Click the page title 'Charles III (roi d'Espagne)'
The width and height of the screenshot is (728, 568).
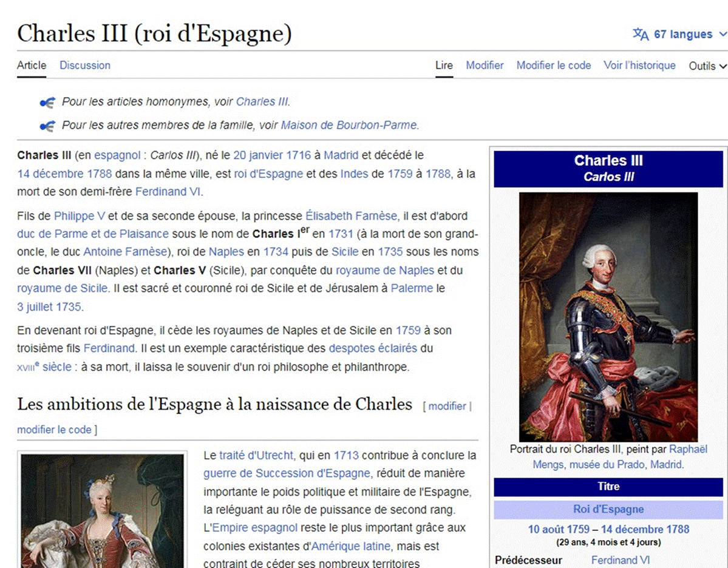point(155,33)
